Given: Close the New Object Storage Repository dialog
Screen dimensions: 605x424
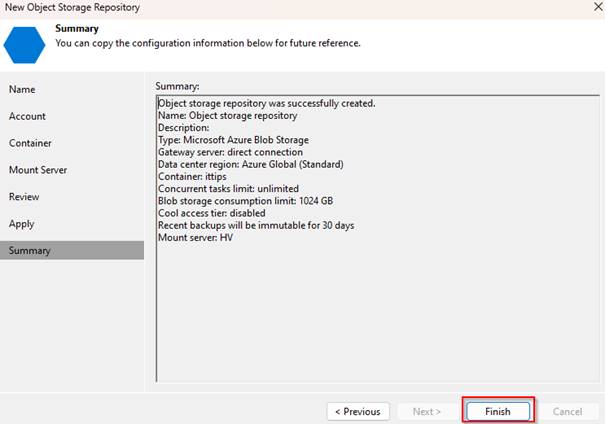Looking at the screenshot, I should 598,7.
